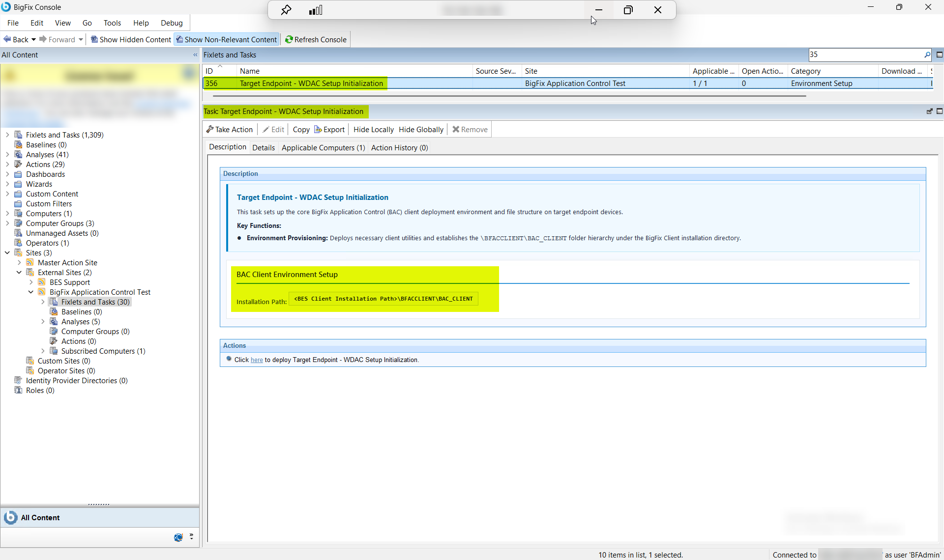Click the Back arrow icon
This screenshot has height=560, width=944.
7,39
